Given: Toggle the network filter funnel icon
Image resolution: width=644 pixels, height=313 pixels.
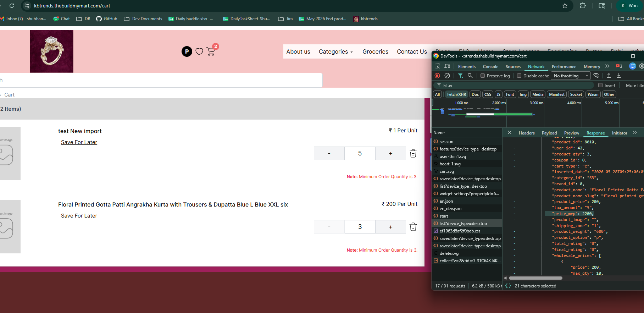Looking at the screenshot, I should pyautogui.click(x=460, y=76).
